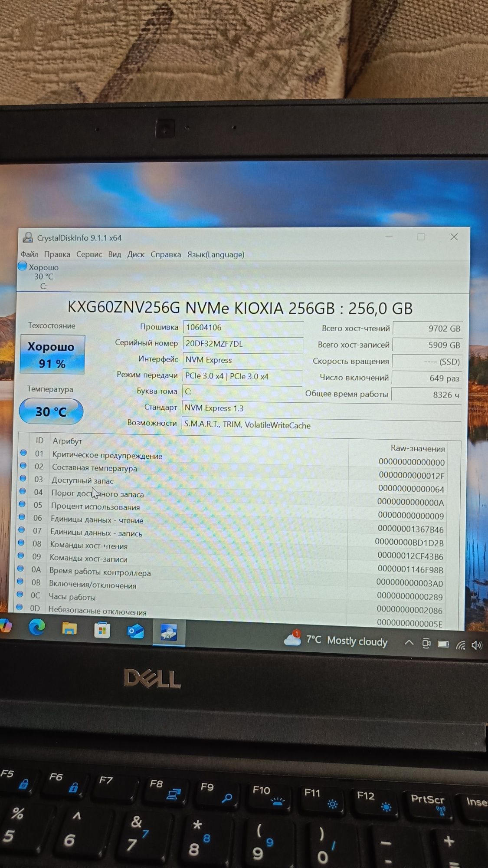This screenshot has width=488, height=868.
Task: Click the Интерфейс field NVM Express
Action: [242, 360]
